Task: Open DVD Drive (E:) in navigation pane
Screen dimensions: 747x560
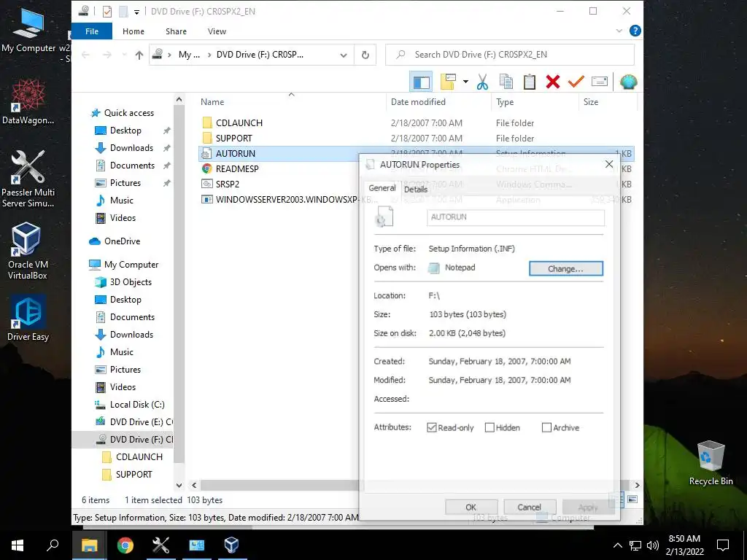Action: [x=141, y=422]
